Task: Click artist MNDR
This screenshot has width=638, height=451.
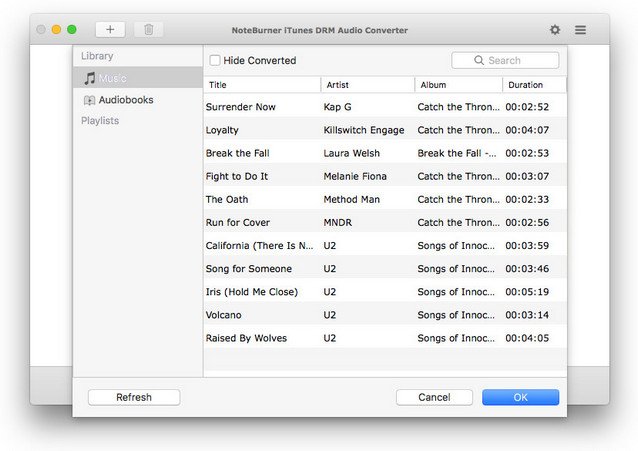Action: pyautogui.click(x=338, y=223)
